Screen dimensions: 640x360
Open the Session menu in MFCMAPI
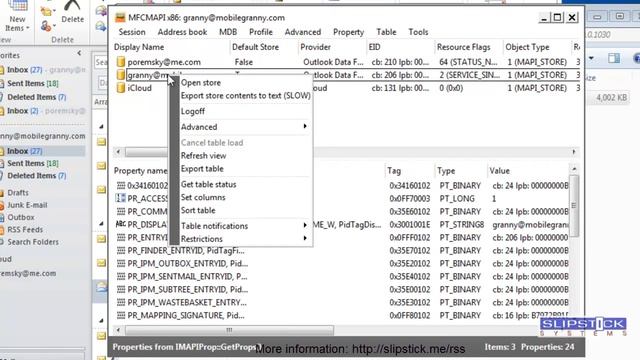pyautogui.click(x=132, y=32)
